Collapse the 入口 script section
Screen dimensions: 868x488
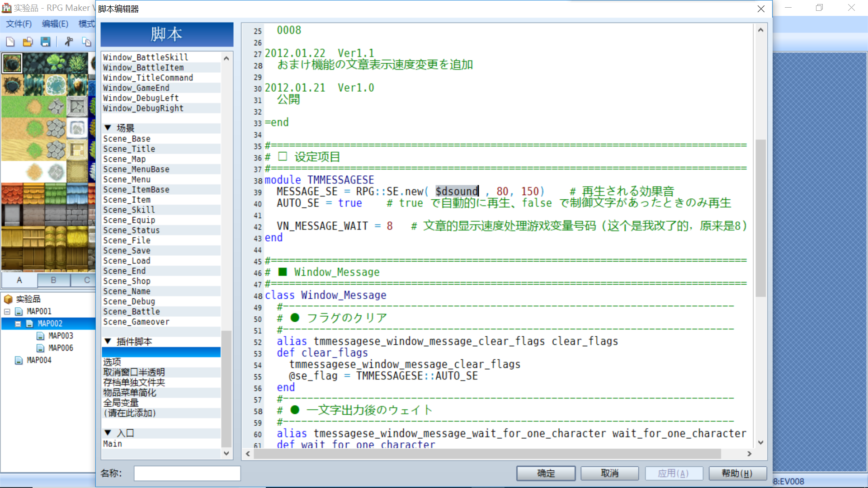[x=108, y=432]
